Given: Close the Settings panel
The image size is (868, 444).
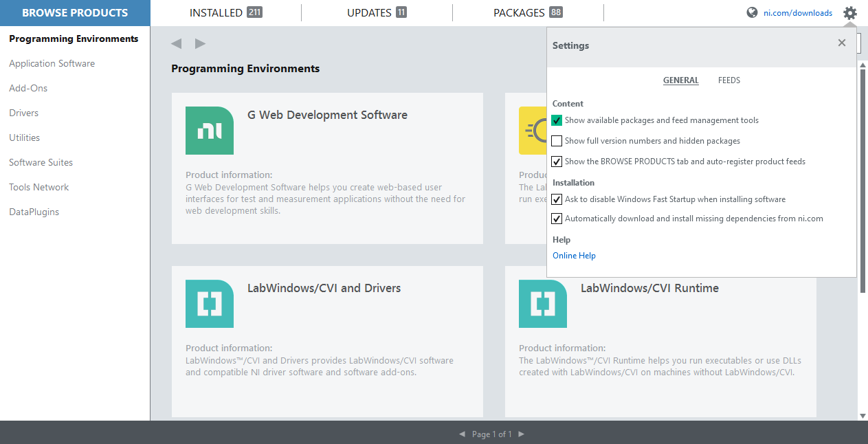Looking at the screenshot, I should coord(842,43).
